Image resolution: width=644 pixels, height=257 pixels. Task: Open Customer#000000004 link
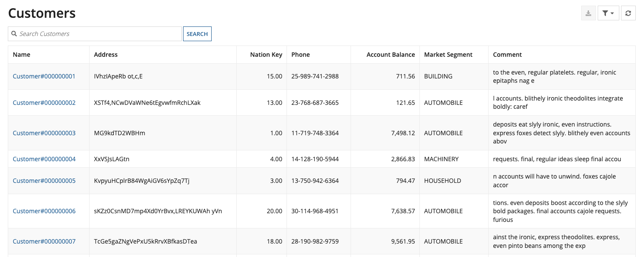point(44,159)
